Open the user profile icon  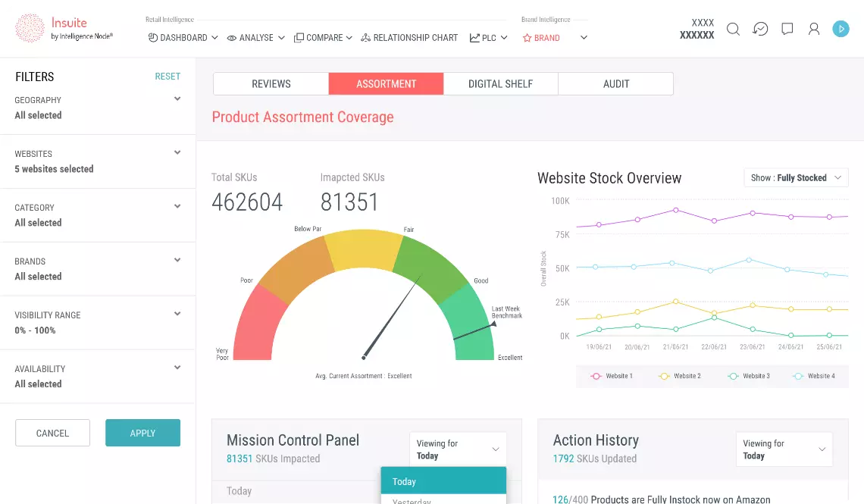(x=814, y=30)
